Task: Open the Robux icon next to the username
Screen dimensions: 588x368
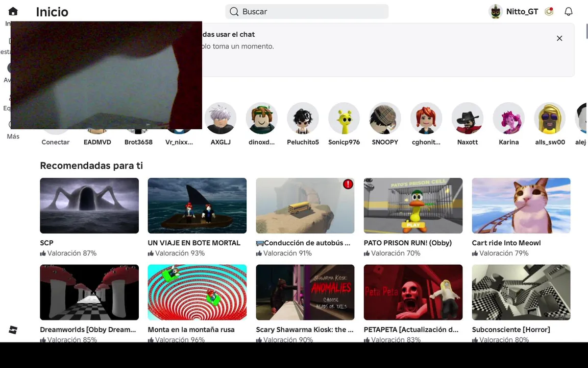Action: click(549, 12)
